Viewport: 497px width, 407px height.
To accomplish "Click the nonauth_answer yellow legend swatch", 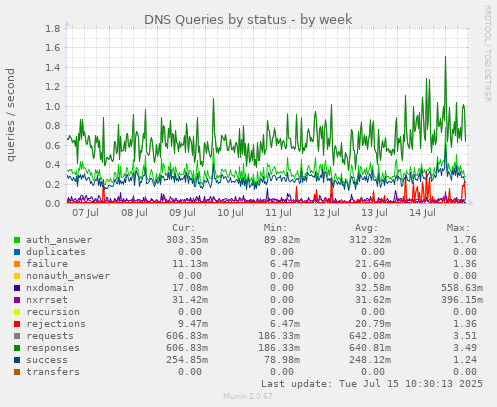I will (x=17, y=276).
